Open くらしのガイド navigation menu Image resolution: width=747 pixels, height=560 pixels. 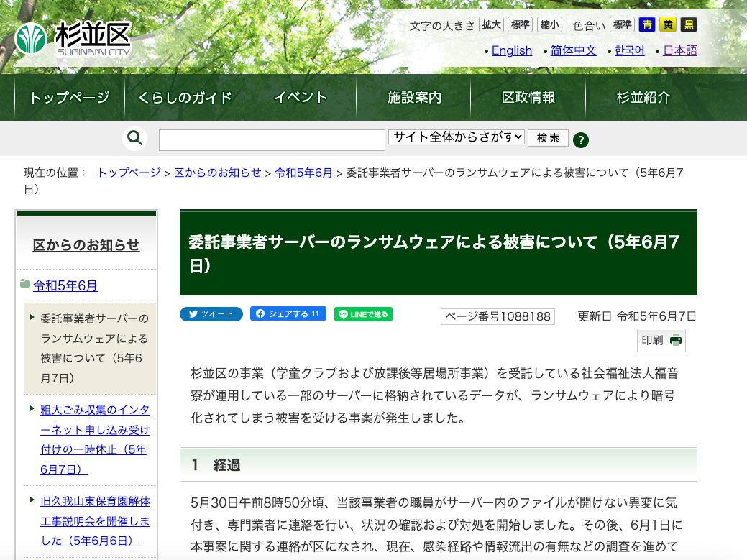click(x=184, y=98)
